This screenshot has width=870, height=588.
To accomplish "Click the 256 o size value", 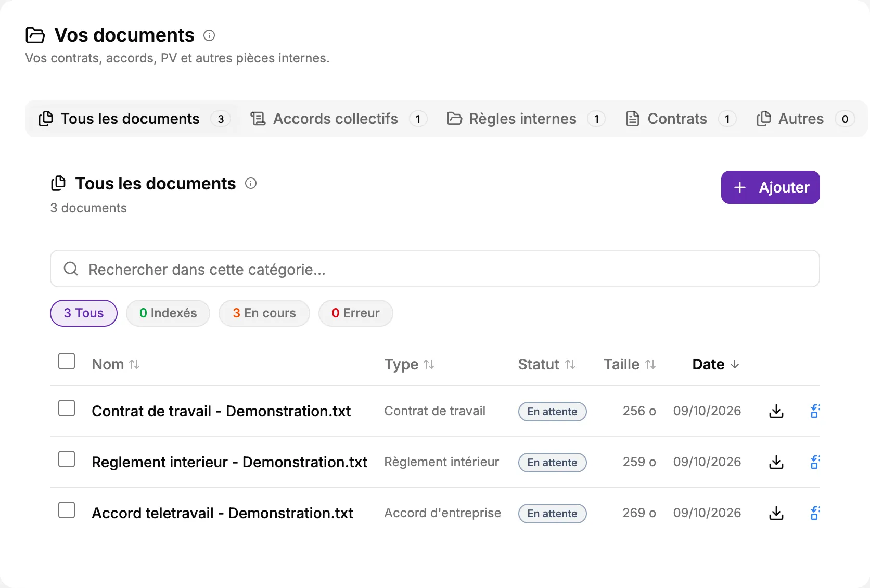I will pos(639,411).
